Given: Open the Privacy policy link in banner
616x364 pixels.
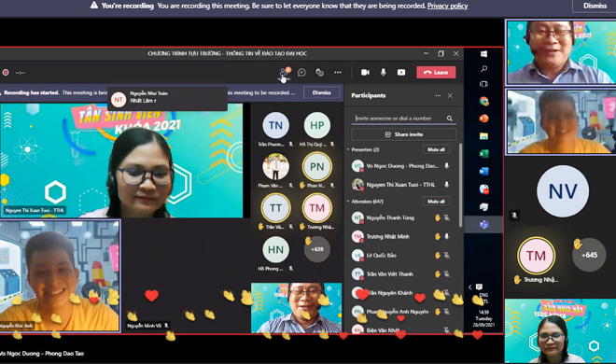Looking at the screenshot, I should (447, 6).
